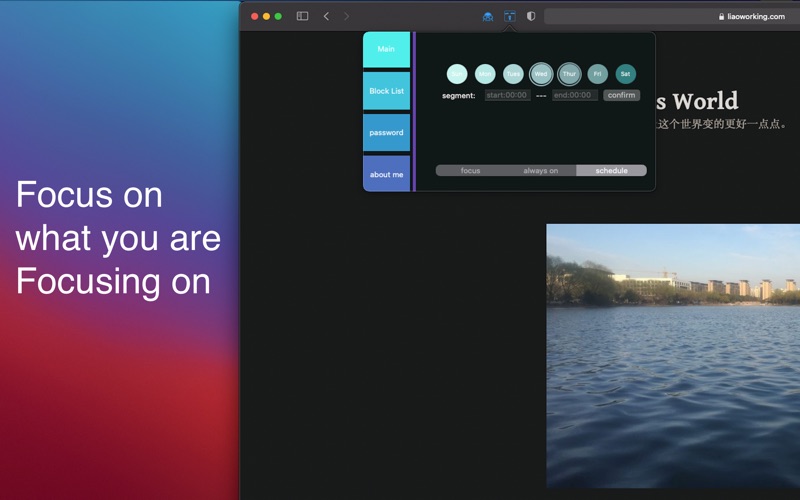This screenshot has height=500, width=800.
Task: Open the Main tab
Action: (386, 49)
